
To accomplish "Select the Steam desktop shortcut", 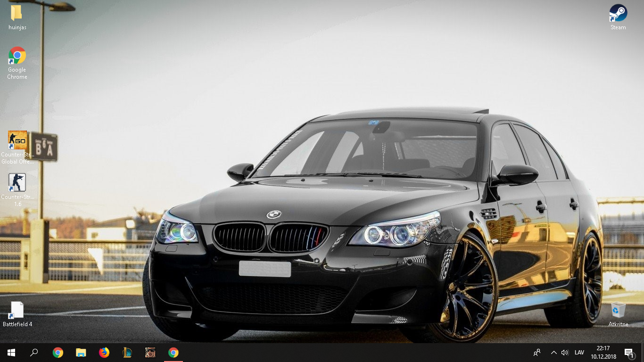I will coord(618,17).
